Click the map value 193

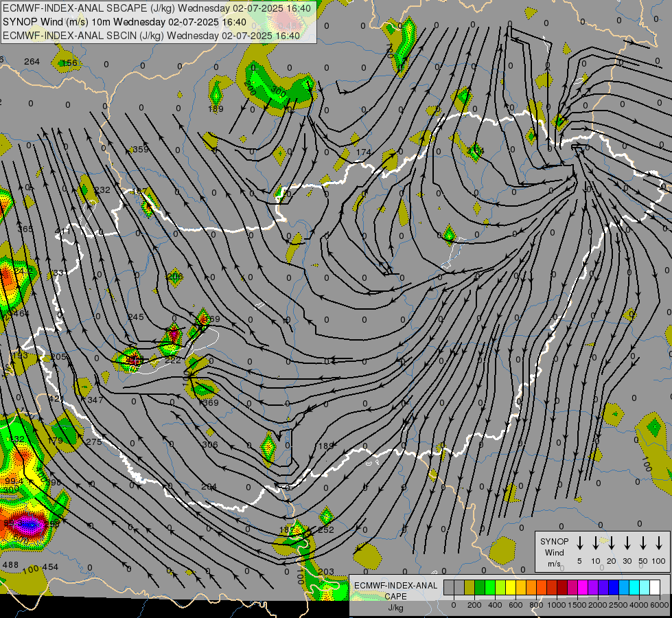(20, 356)
